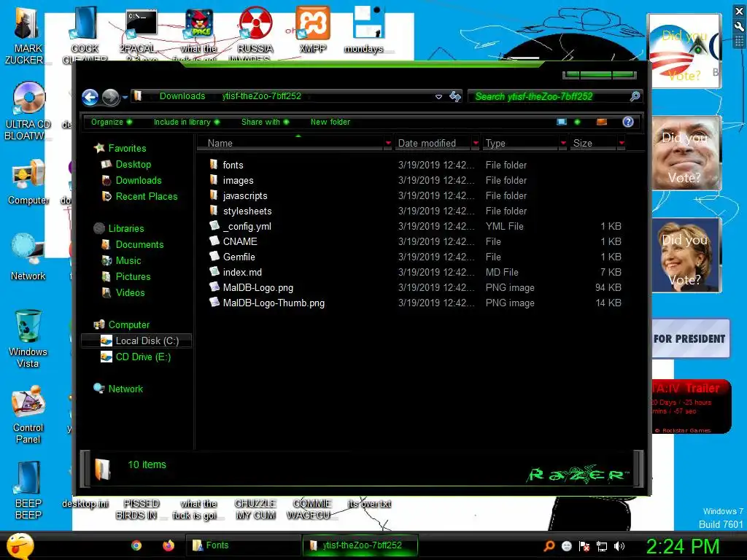This screenshot has height=560, width=747.
Task: Open the Share with menu
Action: [265, 122]
